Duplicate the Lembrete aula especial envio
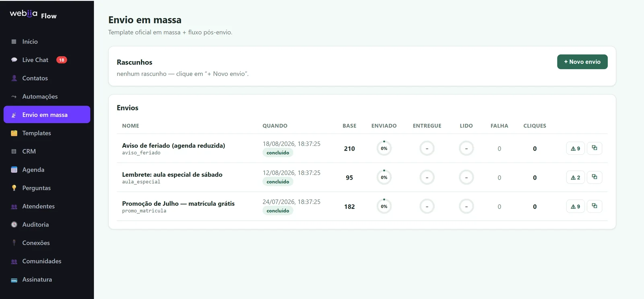The width and height of the screenshot is (644, 299). (x=594, y=177)
